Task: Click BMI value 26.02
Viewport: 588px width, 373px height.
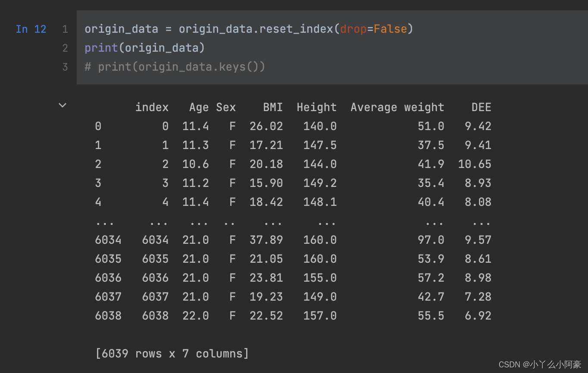Action: 266,126
